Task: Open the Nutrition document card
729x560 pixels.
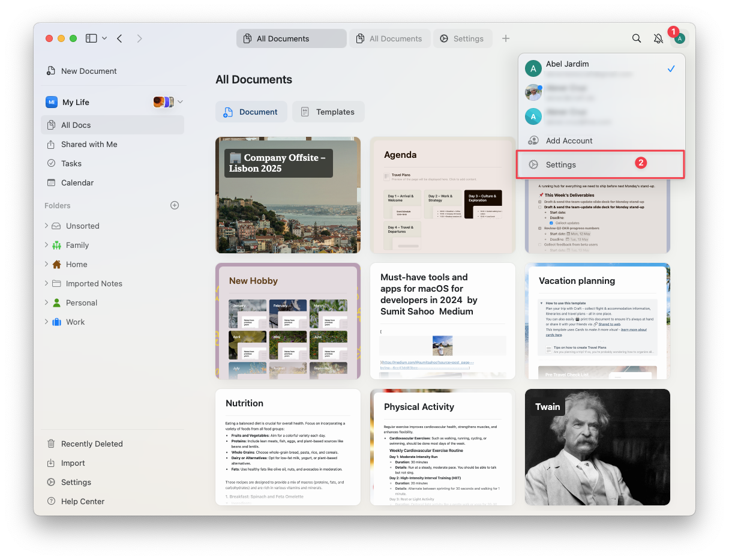Action: pyautogui.click(x=288, y=447)
